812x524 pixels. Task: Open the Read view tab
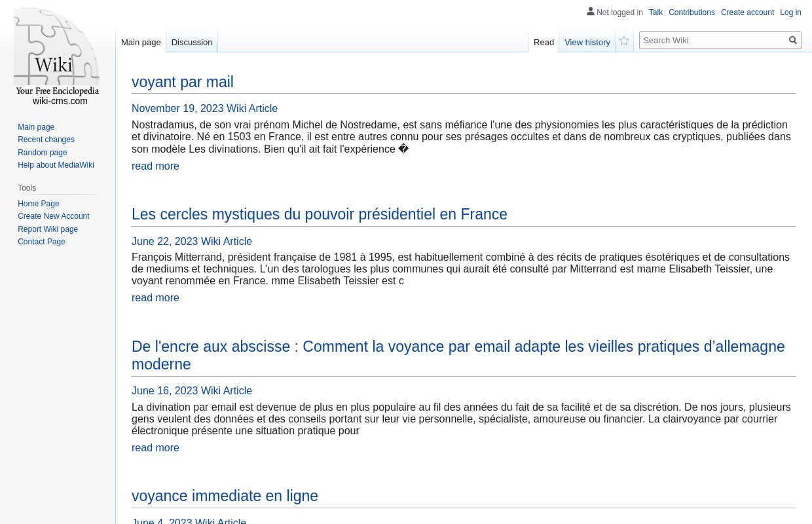(544, 42)
